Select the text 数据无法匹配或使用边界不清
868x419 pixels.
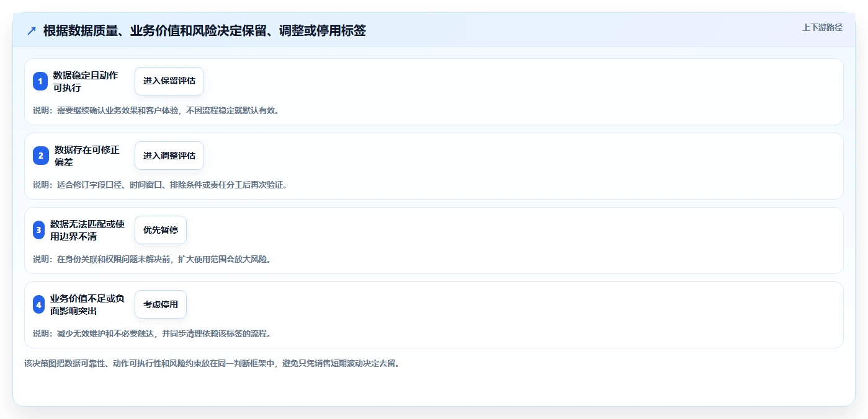pos(87,230)
